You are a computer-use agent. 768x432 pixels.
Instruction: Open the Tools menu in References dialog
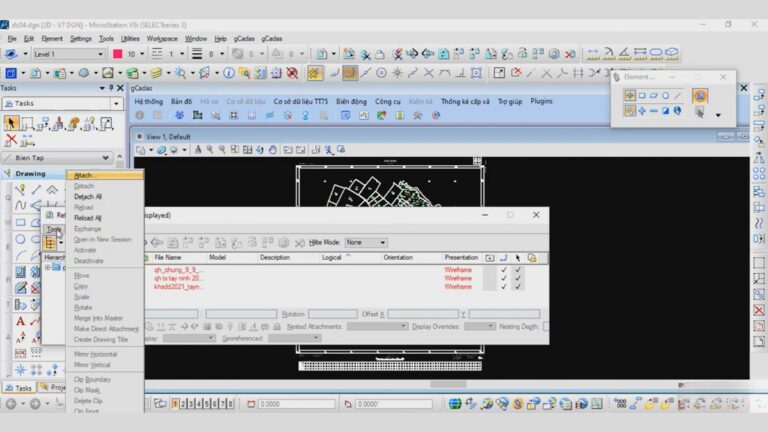coord(54,229)
